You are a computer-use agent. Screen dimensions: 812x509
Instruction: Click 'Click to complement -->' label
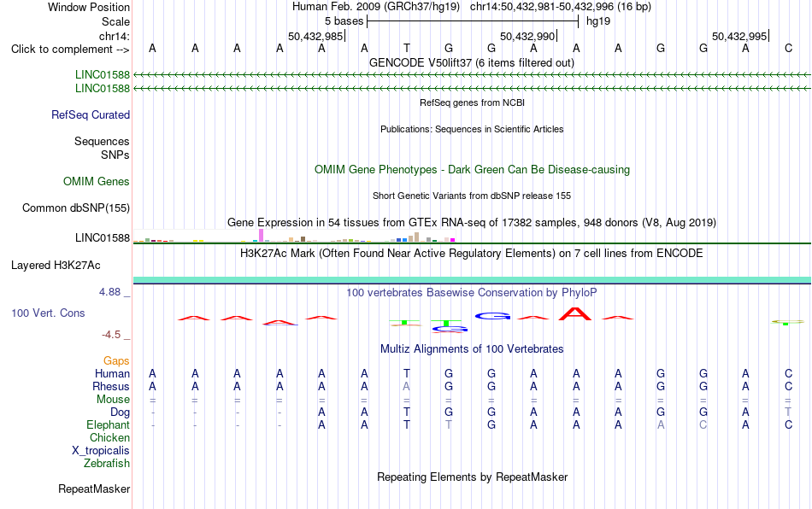[70, 50]
